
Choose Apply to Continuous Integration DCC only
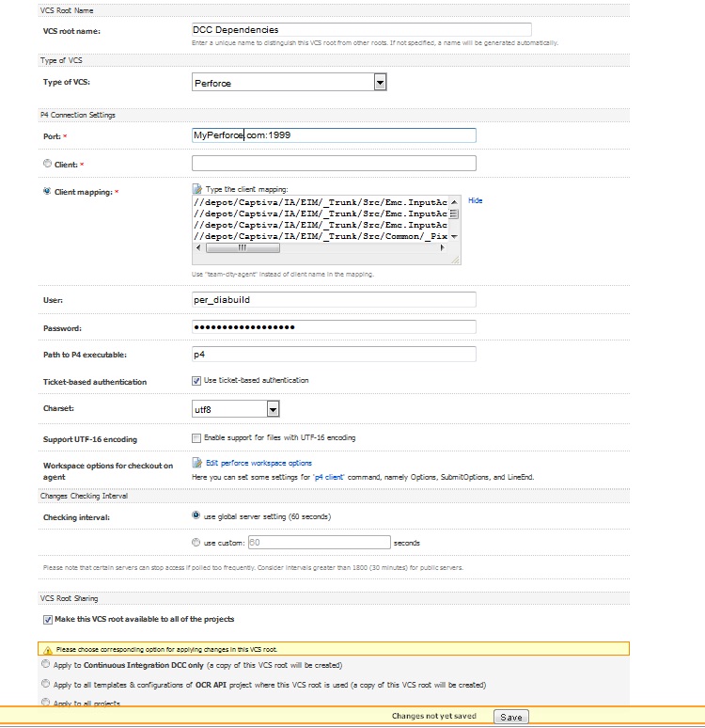click(45, 664)
